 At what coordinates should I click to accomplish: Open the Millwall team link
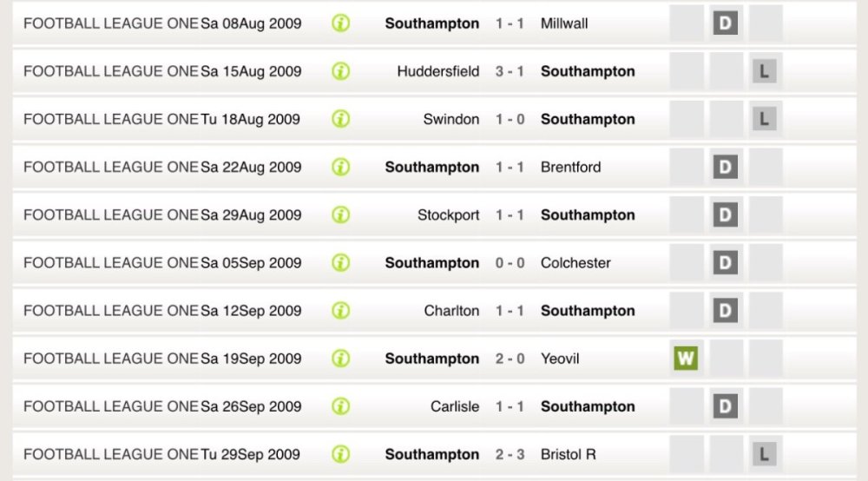[563, 23]
